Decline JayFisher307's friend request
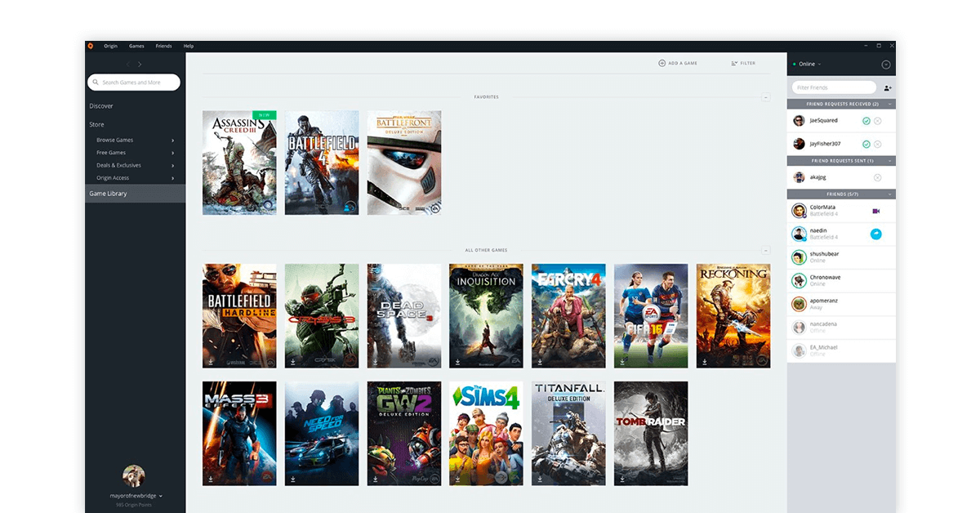This screenshot has height=513, width=980. pyautogui.click(x=878, y=144)
